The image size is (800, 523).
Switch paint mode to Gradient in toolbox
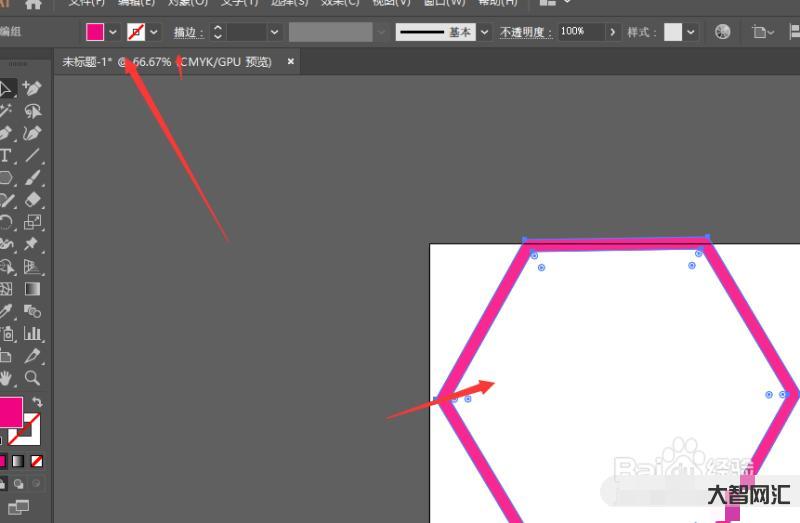click(x=17, y=462)
